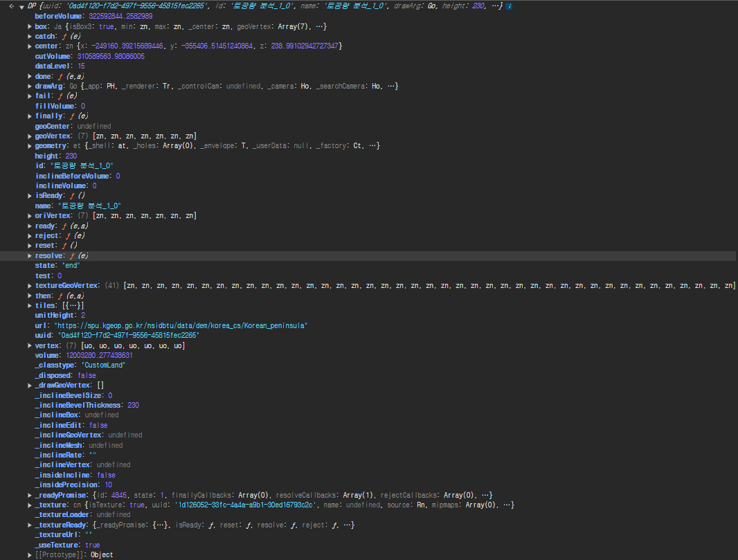Click the name property string value

[89, 206]
